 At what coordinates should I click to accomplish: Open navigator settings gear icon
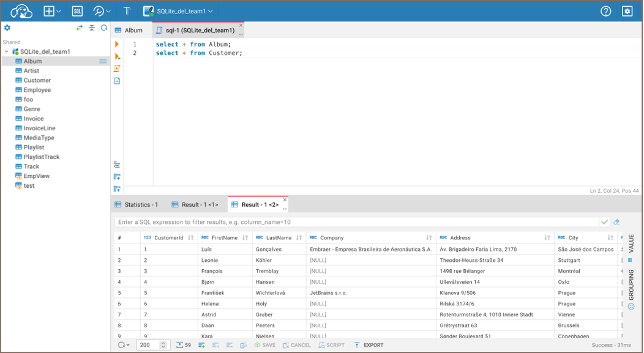point(7,28)
